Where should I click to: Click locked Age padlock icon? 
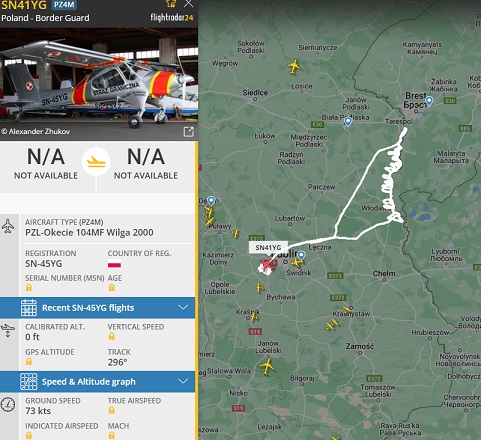click(111, 288)
